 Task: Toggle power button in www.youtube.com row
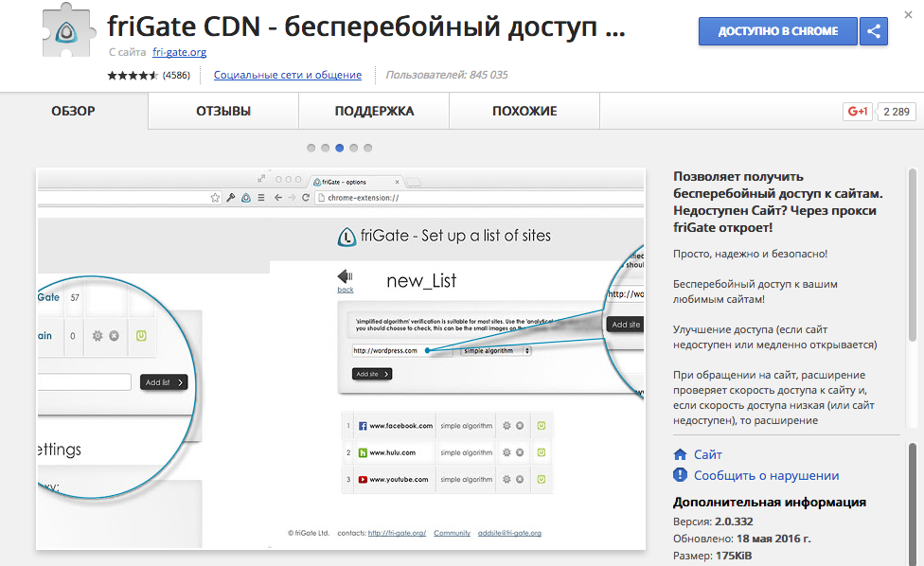(541, 480)
